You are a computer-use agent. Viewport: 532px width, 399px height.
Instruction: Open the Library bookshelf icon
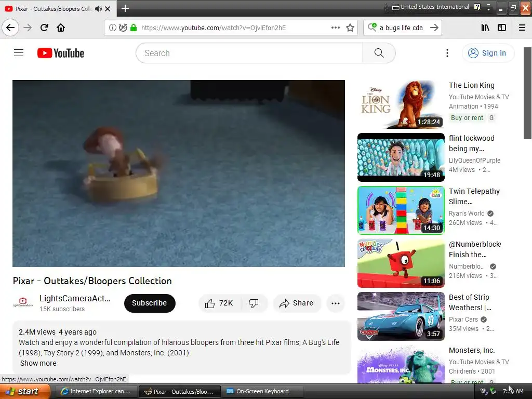point(485,28)
